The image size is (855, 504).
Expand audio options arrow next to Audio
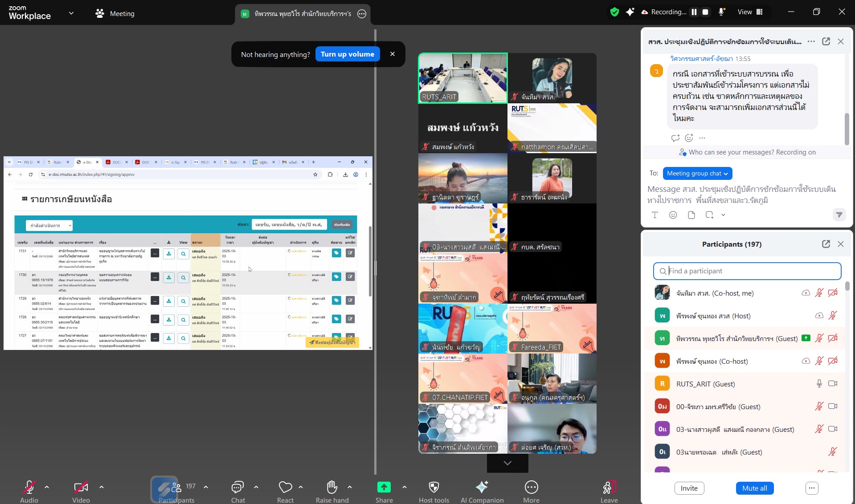pos(47,487)
